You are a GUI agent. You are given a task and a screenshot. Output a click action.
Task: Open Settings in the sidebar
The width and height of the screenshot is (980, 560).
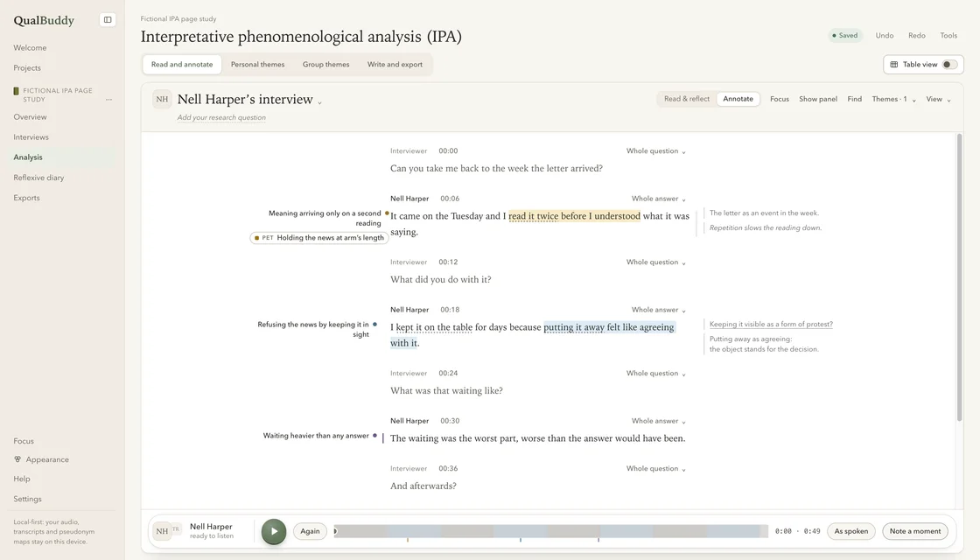[x=27, y=499]
